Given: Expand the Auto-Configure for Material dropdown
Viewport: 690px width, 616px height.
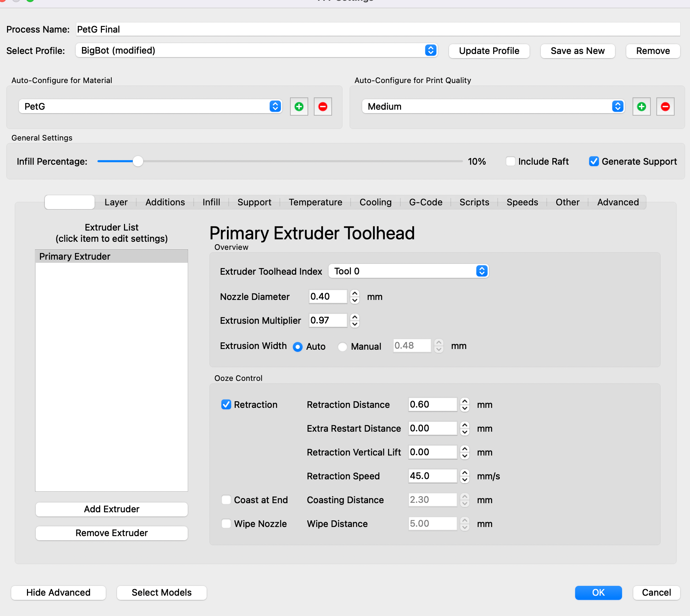Looking at the screenshot, I should pos(275,107).
